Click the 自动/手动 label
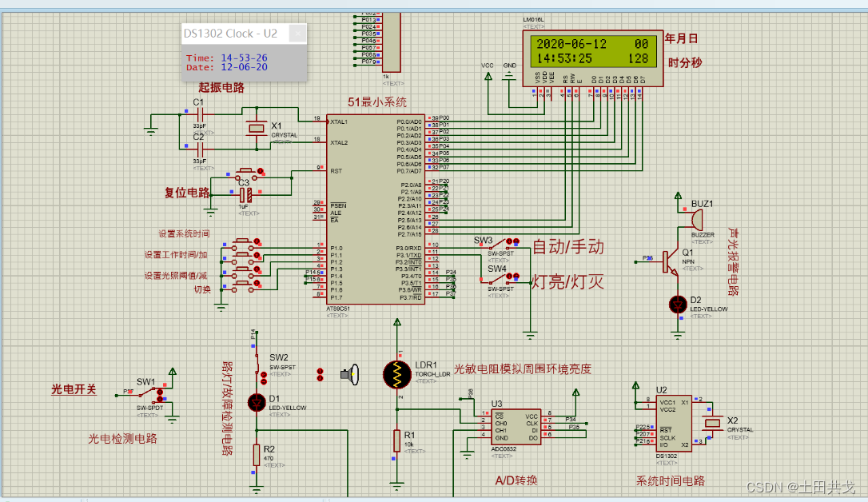This screenshot has height=502, width=868. pos(568,247)
